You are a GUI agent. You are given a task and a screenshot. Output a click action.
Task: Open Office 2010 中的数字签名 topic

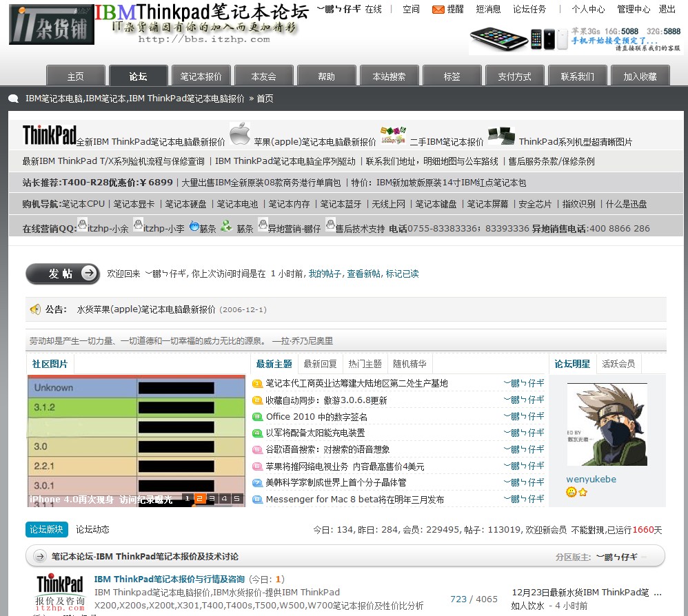[x=317, y=416]
